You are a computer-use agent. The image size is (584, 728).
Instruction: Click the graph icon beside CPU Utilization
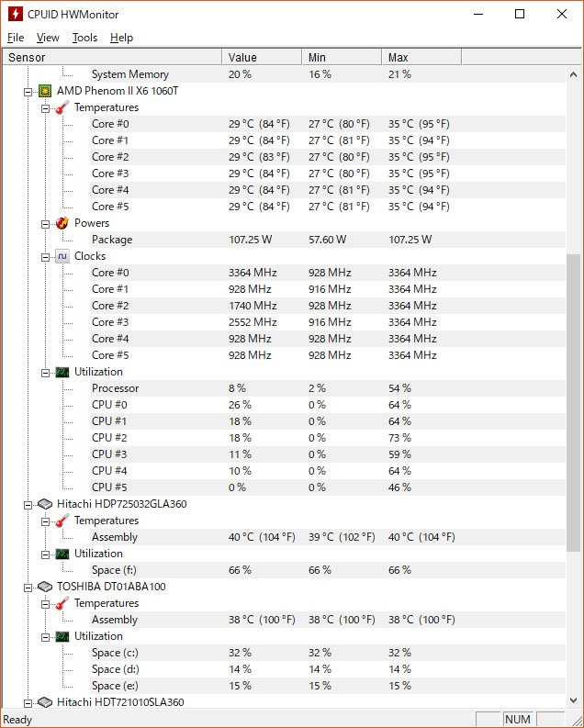(x=62, y=373)
